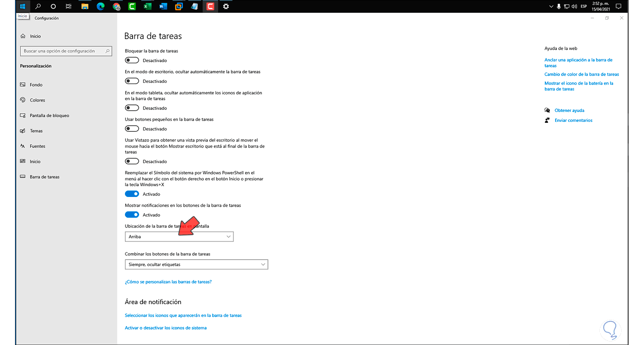Open Seleccionar los iconos que aparecerán link
Image resolution: width=644 pixels, height=345 pixels.
[183, 315]
